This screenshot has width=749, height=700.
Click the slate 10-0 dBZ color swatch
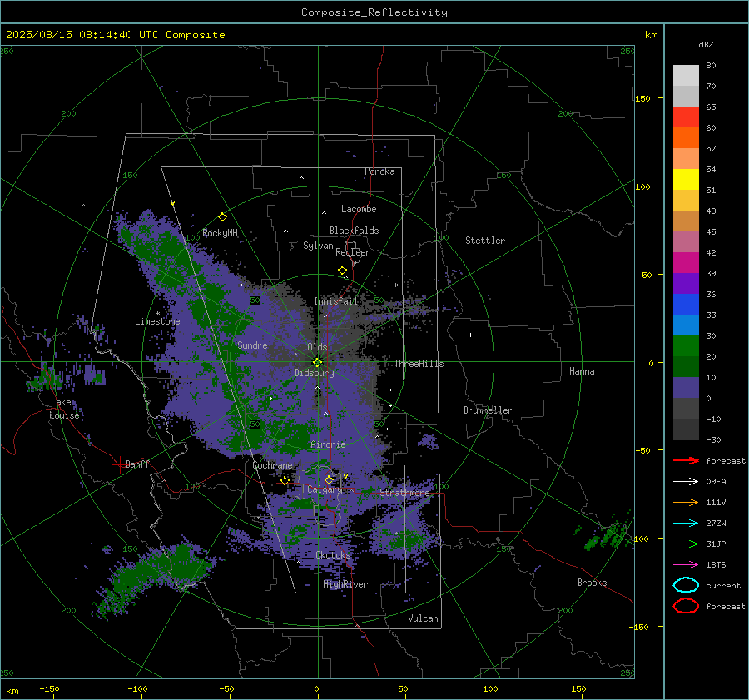point(686,388)
